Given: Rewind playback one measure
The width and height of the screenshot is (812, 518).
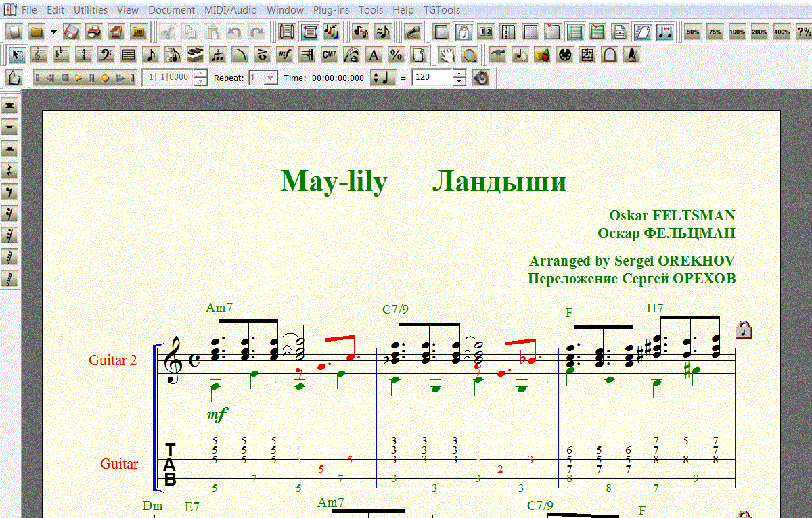Looking at the screenshot, I should [51, 78].
